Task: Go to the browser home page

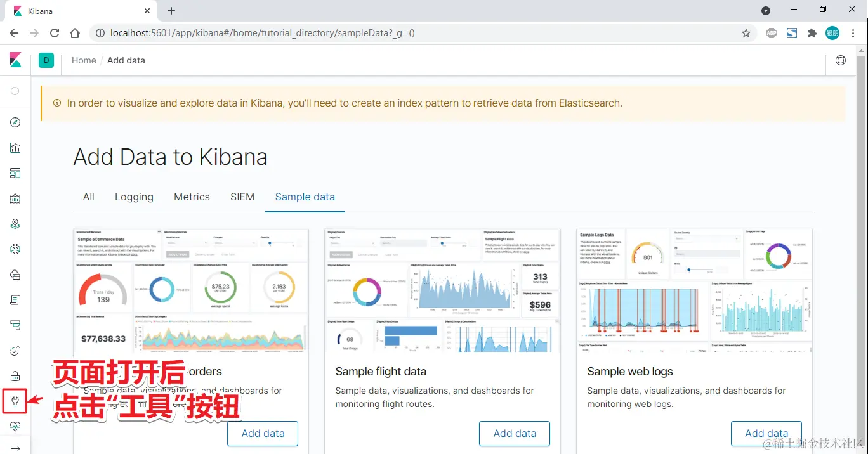Action: (x=75, y=33)
